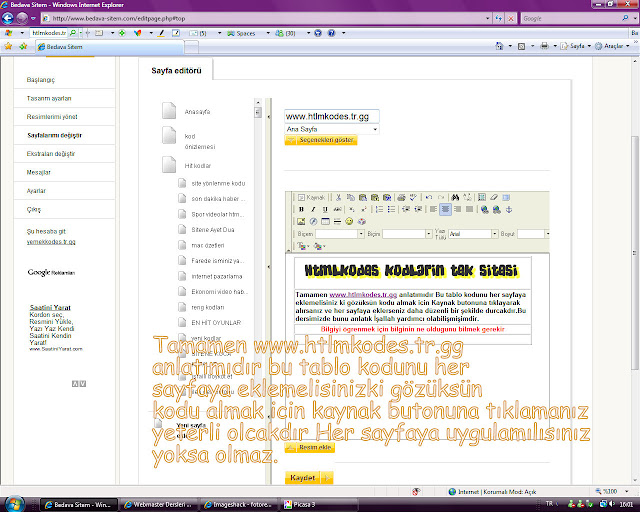640x512 pixels.
Task: Click the Windows Start button
Action: pyautogui.click(x=14, y=503)
